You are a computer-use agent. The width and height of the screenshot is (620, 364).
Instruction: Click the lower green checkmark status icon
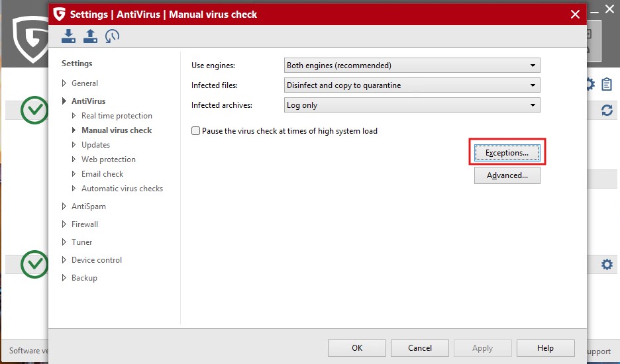click(34, 264)
